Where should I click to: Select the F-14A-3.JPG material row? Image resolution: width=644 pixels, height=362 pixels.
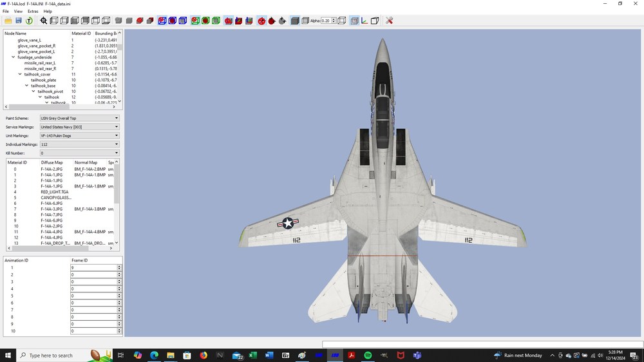tap(61, 209)
